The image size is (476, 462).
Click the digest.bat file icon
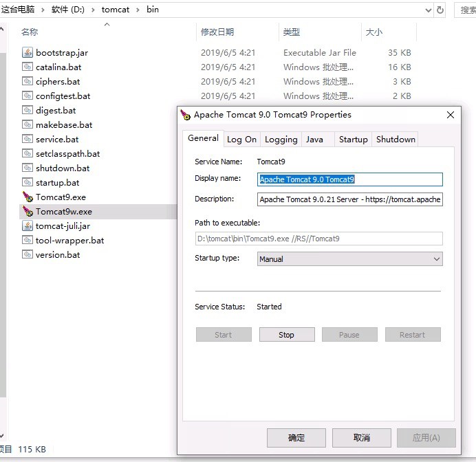tap(28, 110)
